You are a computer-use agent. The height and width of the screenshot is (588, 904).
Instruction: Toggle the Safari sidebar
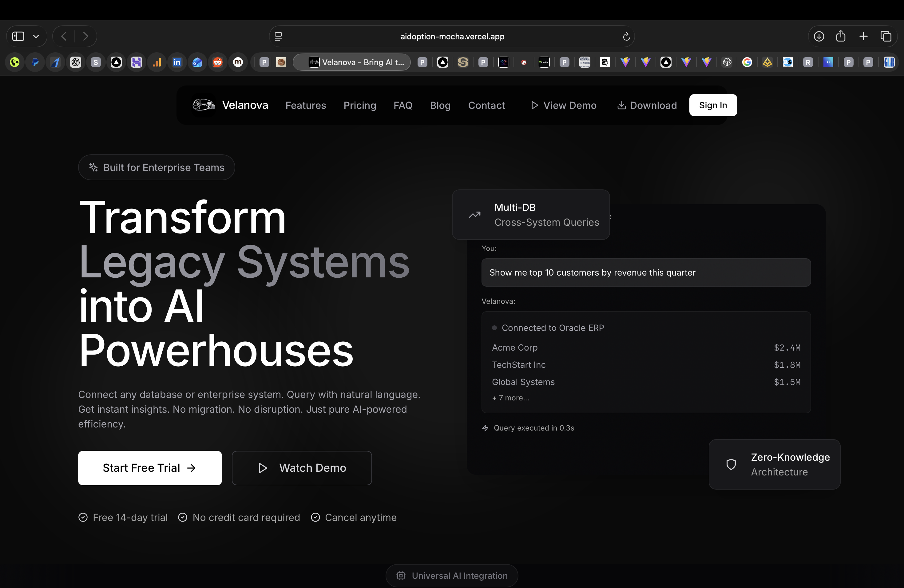pyautogui.click(x=18, y=37)
